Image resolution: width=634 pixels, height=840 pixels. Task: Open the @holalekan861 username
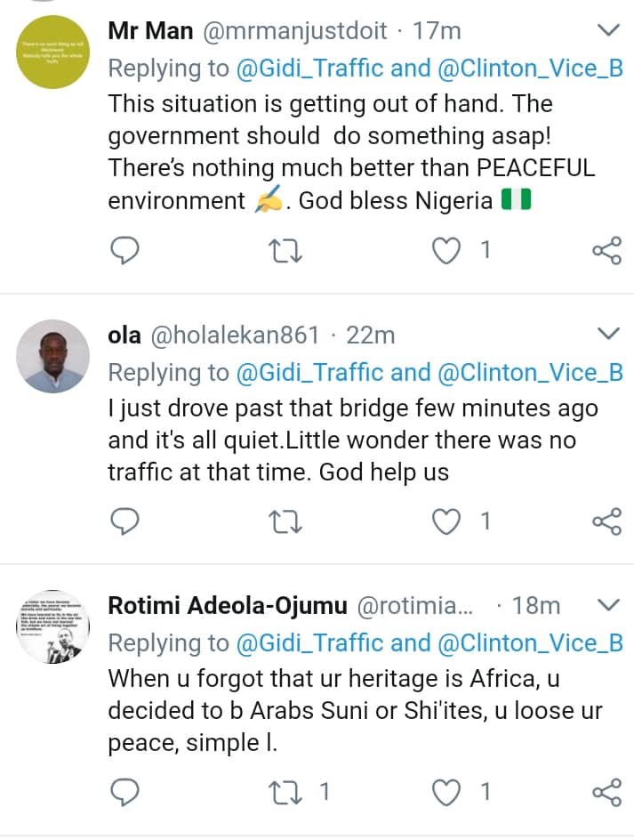234,335
